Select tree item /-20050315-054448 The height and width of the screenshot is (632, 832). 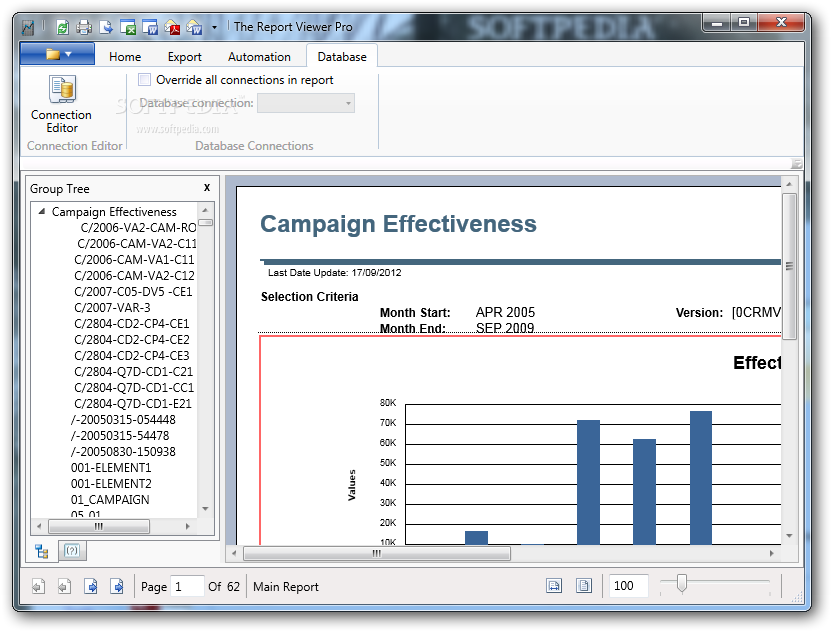123,419
